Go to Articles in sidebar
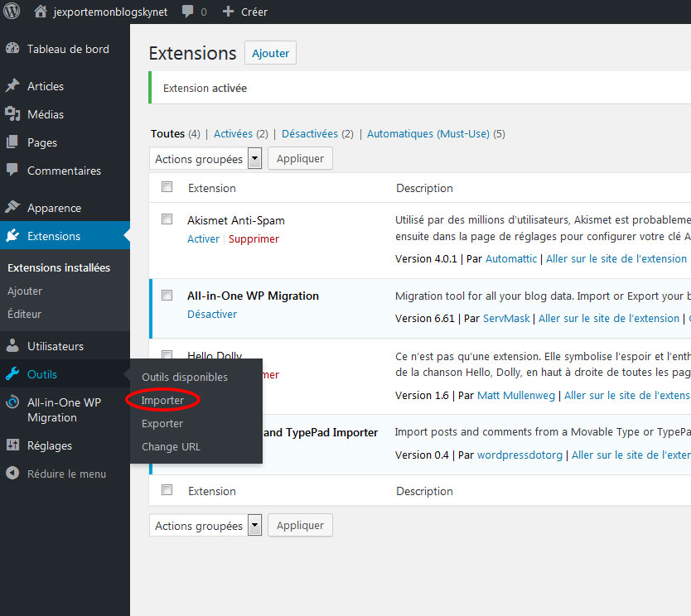The image size is (691, 616). click(x=65, y=86)
